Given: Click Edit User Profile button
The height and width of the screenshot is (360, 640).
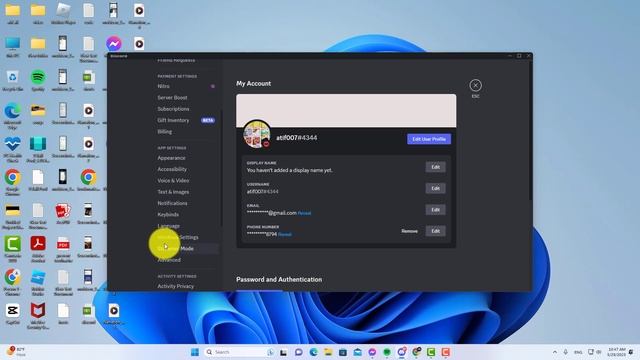Looking at the screenshot, I should pos(429,139).
